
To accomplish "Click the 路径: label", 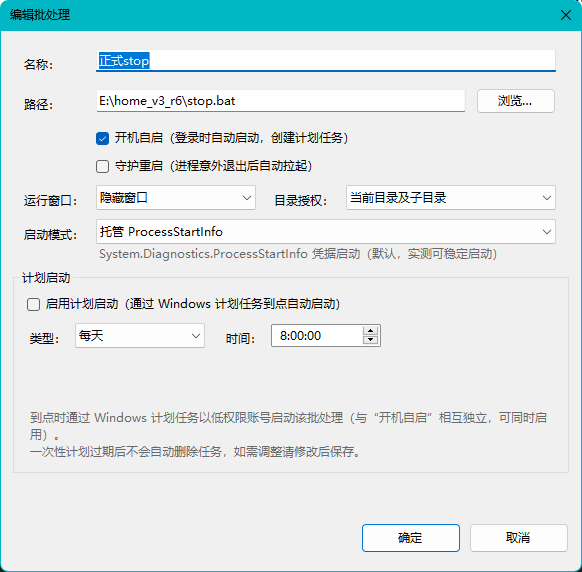I will [x=39, y=104].
